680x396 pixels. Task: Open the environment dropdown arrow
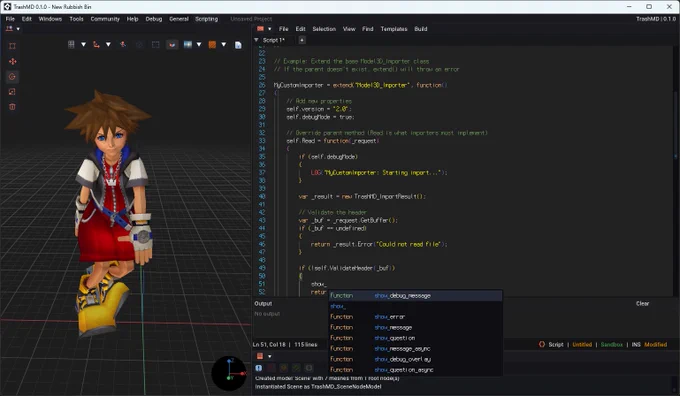pos(199,44)
